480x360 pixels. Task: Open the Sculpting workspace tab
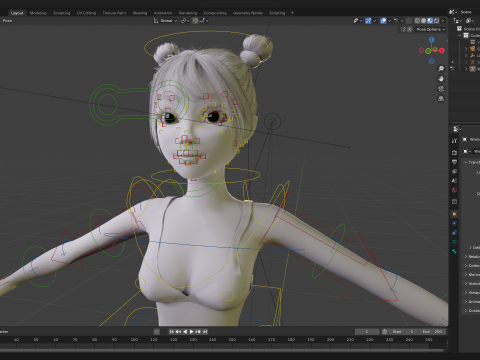pyautogui.click(x=62, y=13)
